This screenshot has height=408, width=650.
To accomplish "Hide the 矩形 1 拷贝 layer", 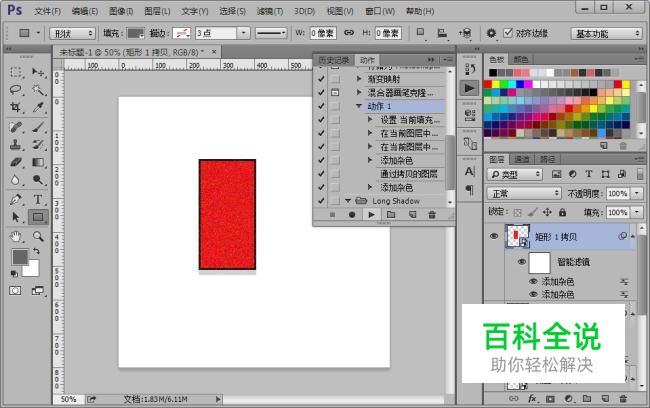I will coord(494,236).
